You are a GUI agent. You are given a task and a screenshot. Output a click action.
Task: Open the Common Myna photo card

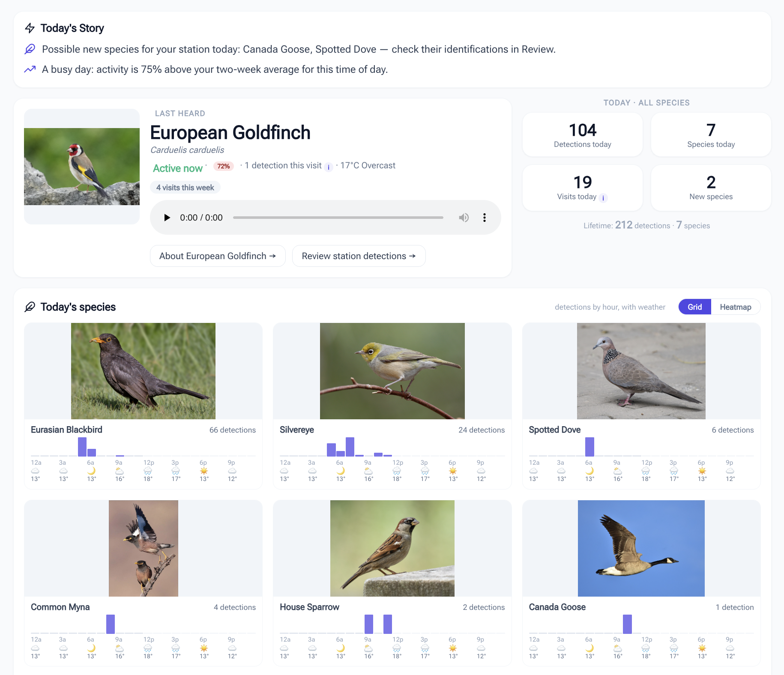coord(143,548)
